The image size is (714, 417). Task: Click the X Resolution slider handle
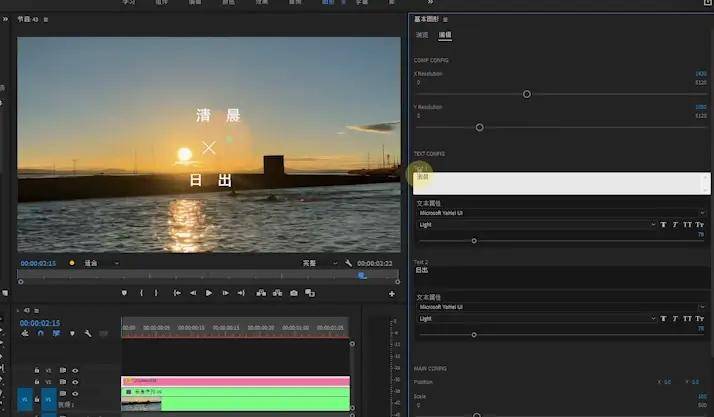click(x=526, y=94)
